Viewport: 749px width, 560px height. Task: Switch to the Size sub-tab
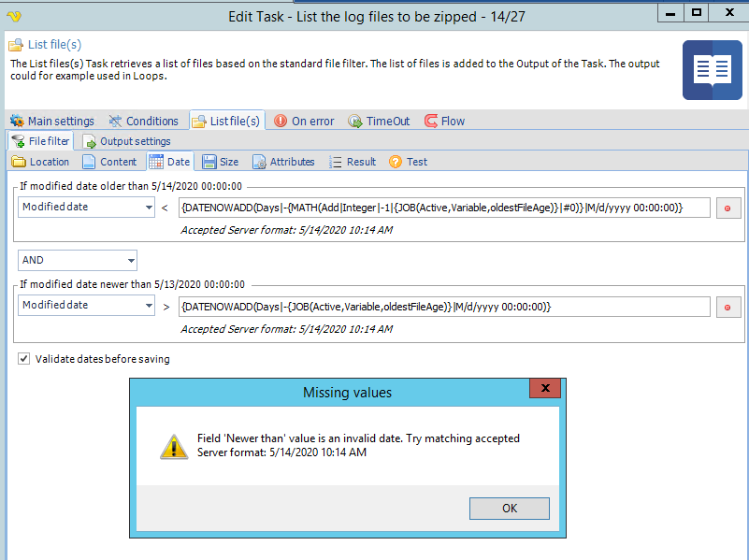pyautogui.click(x=221, y=162)
